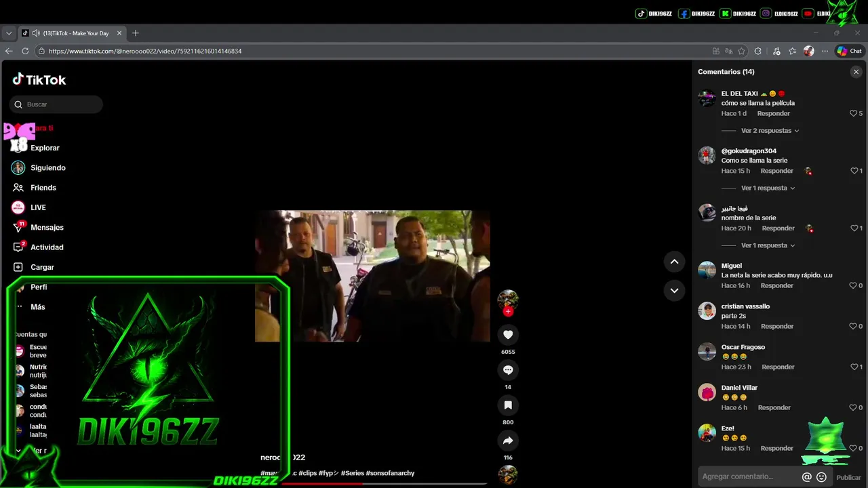Follow the author via avatar plus
The height and width of the screenshot is (488, 868).
(508, 312)
